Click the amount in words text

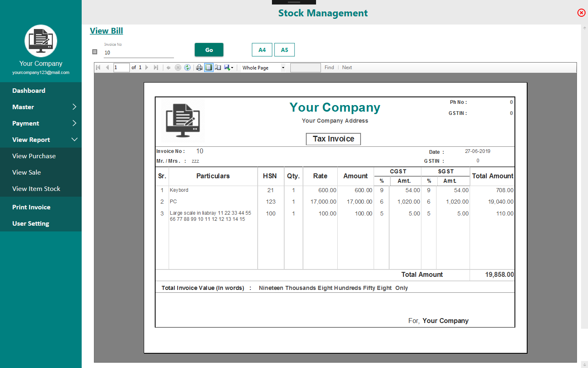pos(333,288)
